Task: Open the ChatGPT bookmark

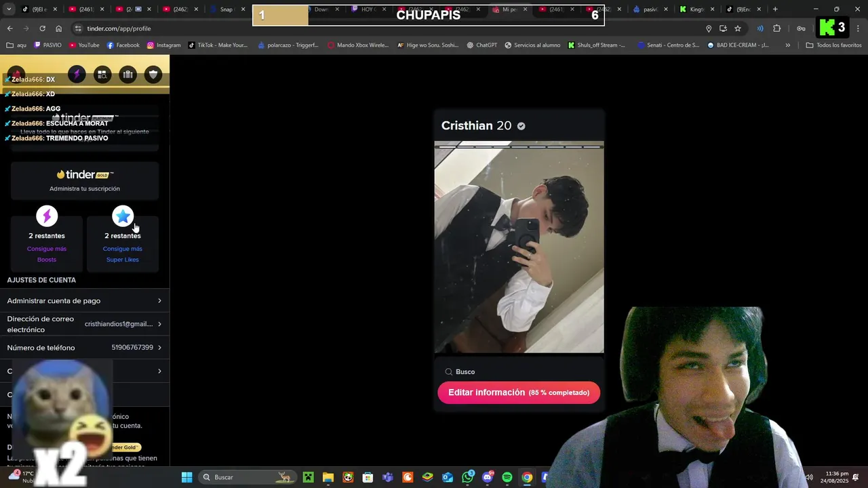Action: tap(481, 45)
